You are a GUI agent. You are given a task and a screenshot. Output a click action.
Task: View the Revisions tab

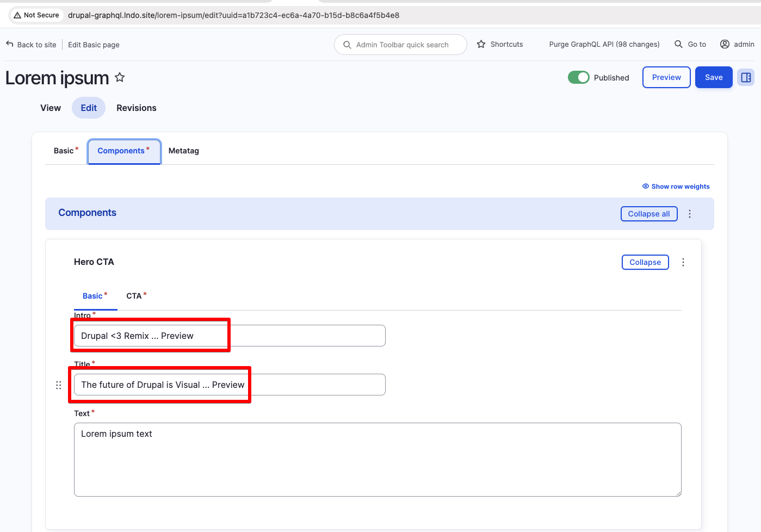coord(136,108)
